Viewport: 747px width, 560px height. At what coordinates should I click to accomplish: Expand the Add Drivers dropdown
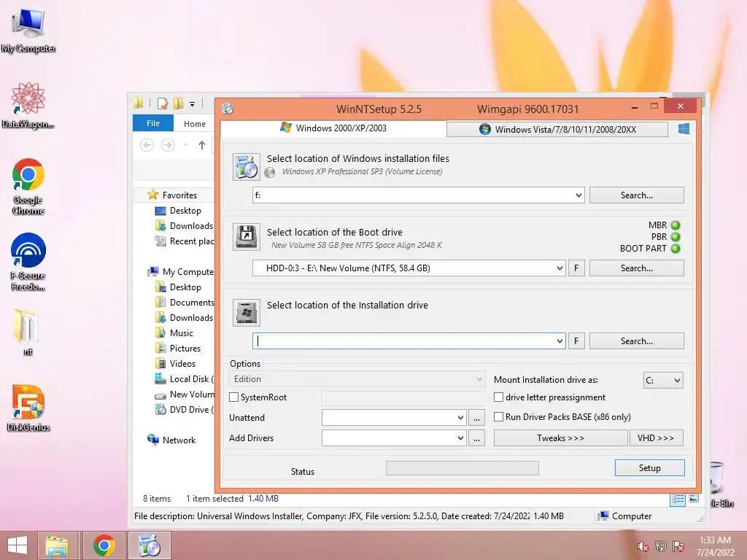pyautogui.click(x=460, y=438)
